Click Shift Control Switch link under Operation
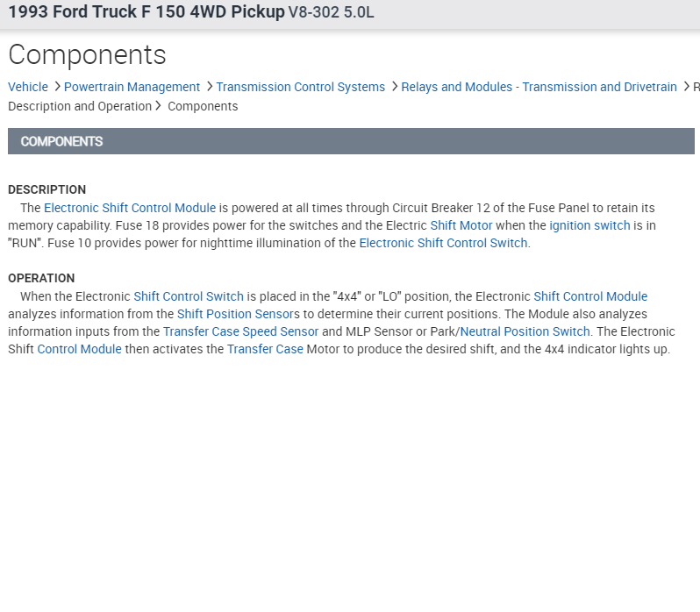Screen dimensions: 700x612 coord(188,296)
